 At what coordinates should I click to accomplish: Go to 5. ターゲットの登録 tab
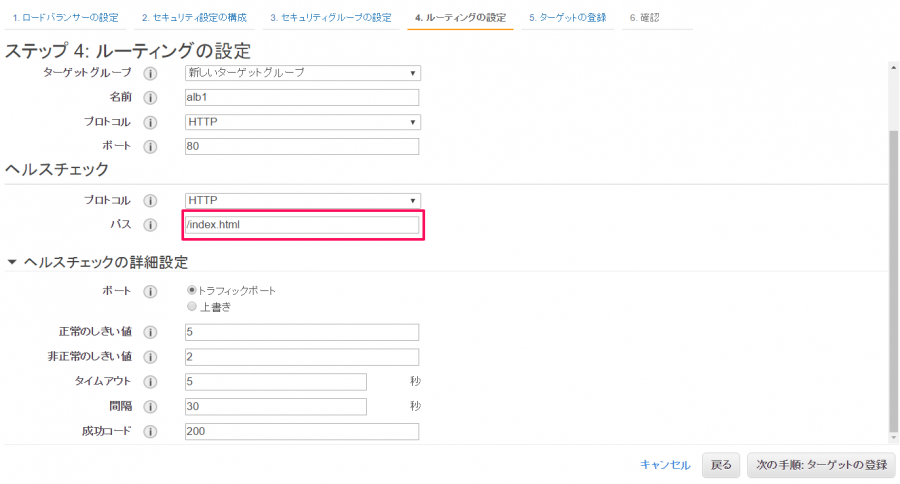(568, 18)
